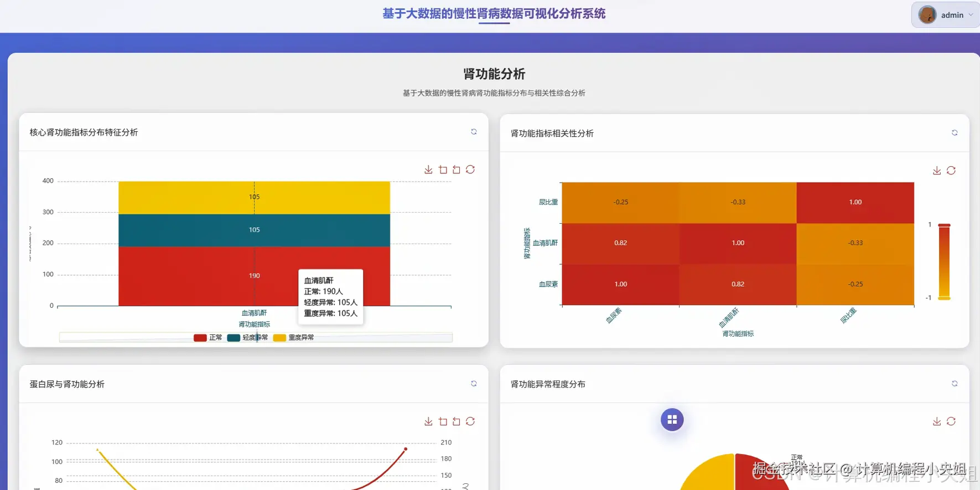Screen dimensions: 980x490
Task: Click the bottom handle of visualMap at -1
Action: click(944, 298)
